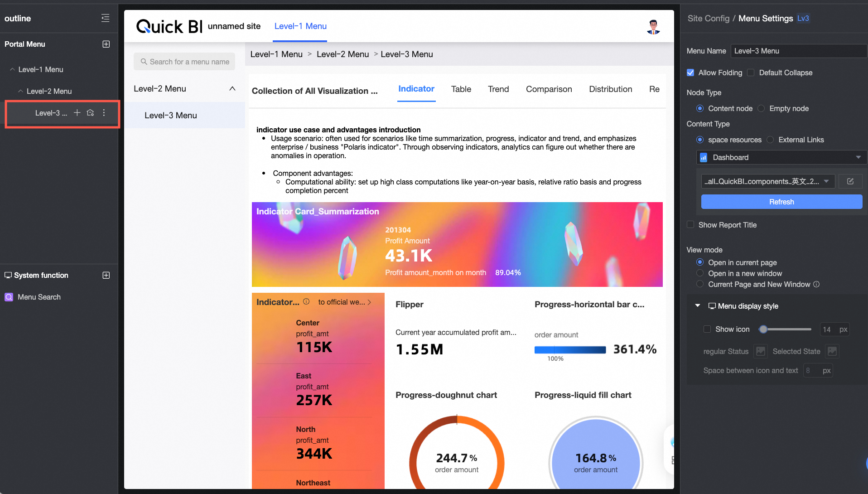Click the Dashboard type icon
Image resolution: width=868 pixels, height=494 pixels.
[704, 157]
